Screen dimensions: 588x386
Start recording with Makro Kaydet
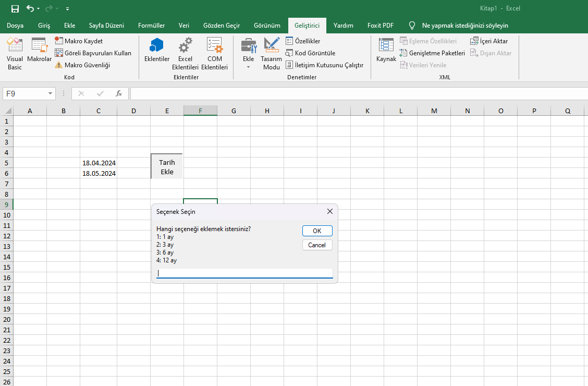pos(79,41)
